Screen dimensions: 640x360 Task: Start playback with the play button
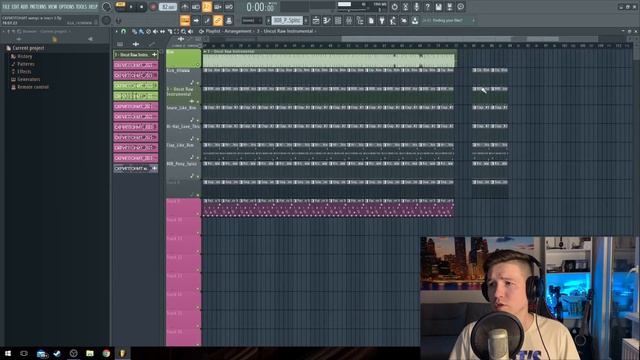131,7
